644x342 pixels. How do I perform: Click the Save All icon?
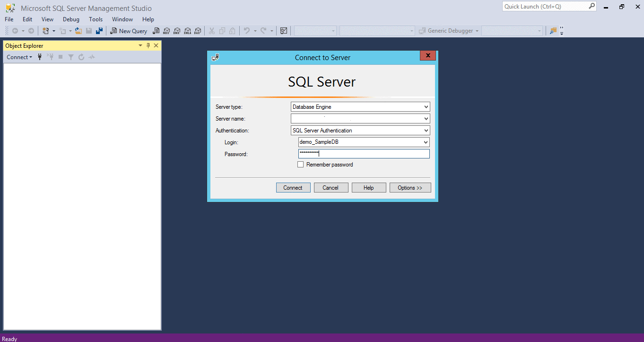(x=99, y=31)
